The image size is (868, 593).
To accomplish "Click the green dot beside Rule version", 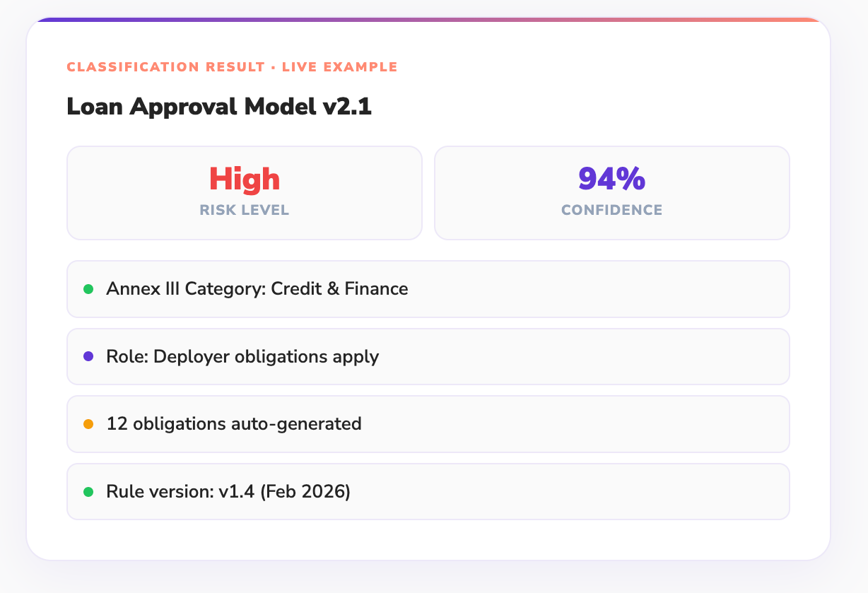I will (x=88, y=492).
